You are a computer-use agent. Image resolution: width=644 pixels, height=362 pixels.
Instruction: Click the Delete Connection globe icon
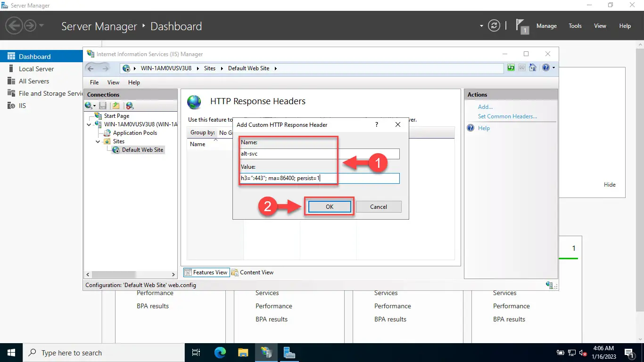130,106
